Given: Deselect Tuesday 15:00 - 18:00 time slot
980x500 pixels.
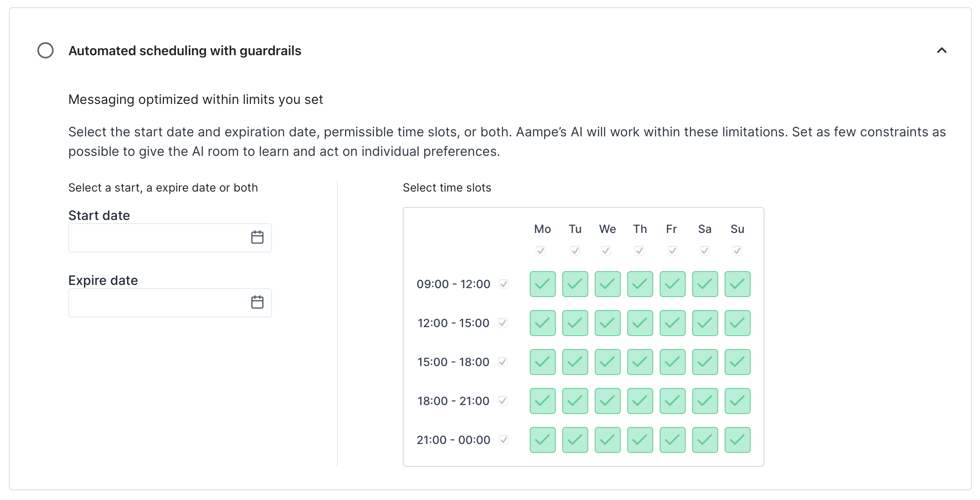Looking at the screenshot, I should click(x=575, y=362).
